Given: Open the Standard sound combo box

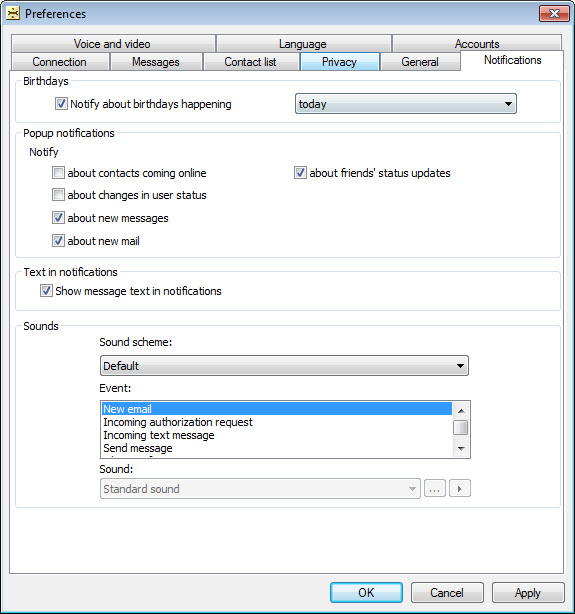Looking at the screenshot, I should click(x=260, y=489).
